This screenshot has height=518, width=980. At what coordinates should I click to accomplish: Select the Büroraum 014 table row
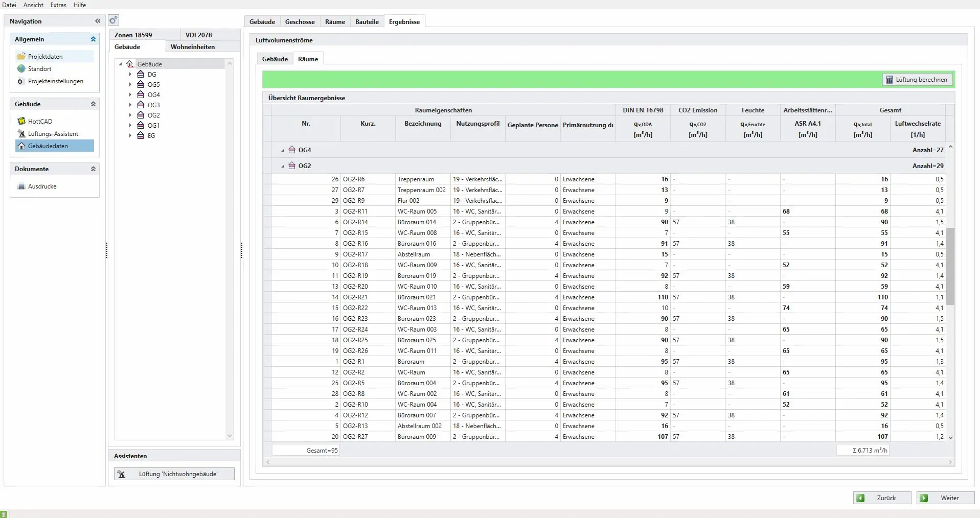tap(417, 222)
